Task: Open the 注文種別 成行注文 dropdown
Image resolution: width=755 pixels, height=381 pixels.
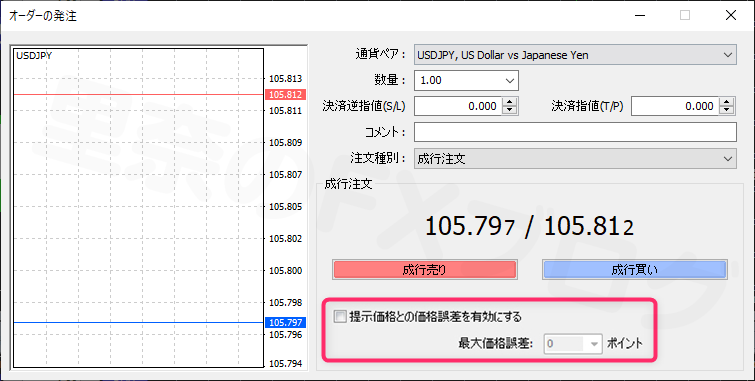Action: click(x=575, y=159)
